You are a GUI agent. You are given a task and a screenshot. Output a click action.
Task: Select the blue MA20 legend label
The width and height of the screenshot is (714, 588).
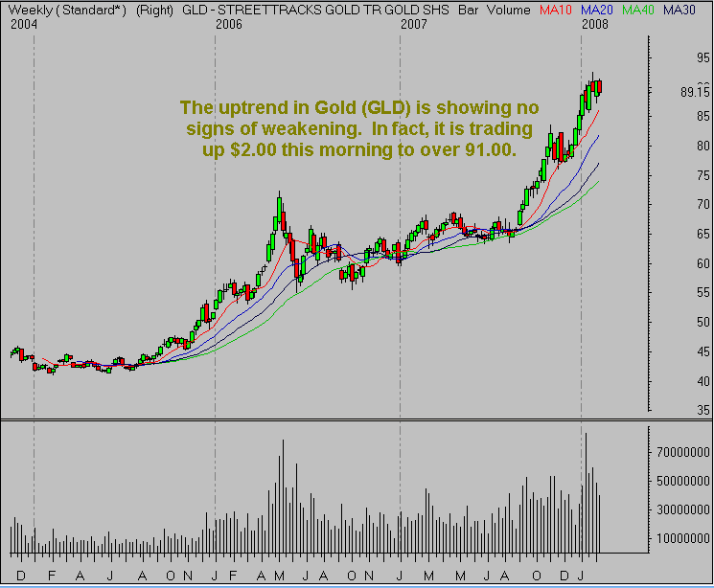point(597,10)
